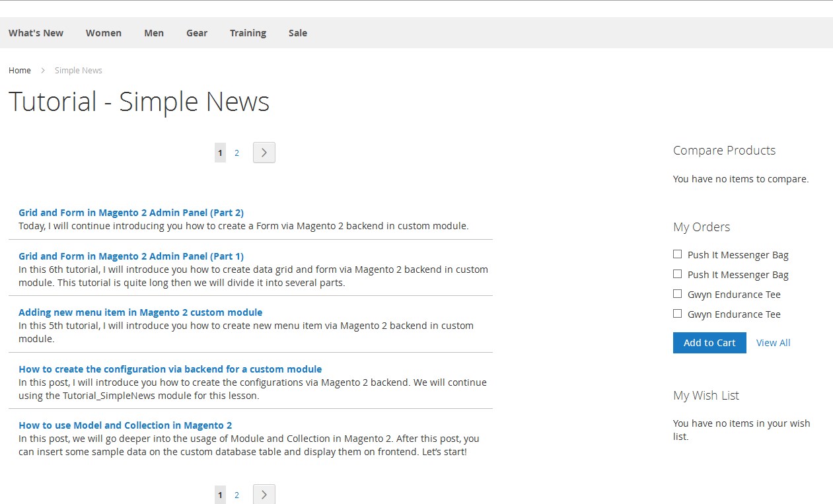Check the first Gwyn Endurance Tee box
The width and height of the screenshot is (833, 504).
click(x=677, y=294)
